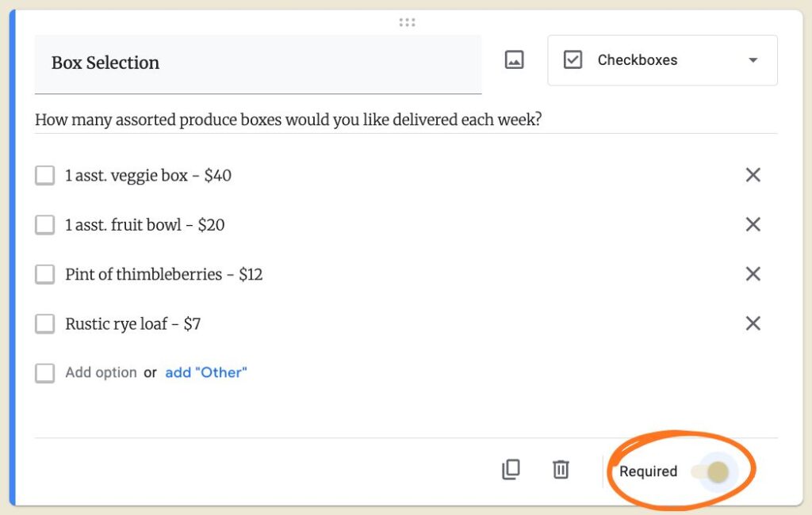This screenshot has width=812, height=515.
Task: Select the 'Pint of thimbleberries' checkbox
Action: coord(44,275)
